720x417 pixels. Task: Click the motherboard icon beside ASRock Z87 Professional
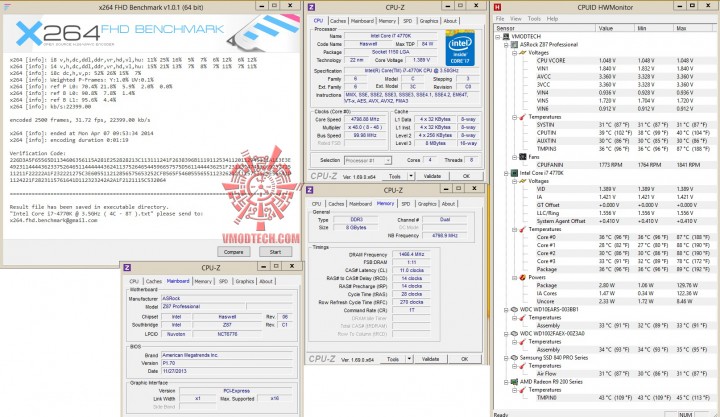[515, 45]
